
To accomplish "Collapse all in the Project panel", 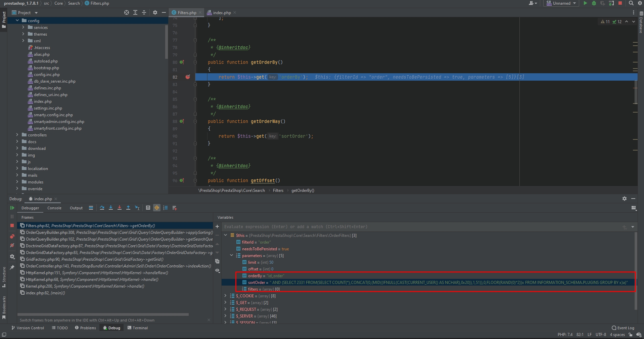I will pos(144,12).
